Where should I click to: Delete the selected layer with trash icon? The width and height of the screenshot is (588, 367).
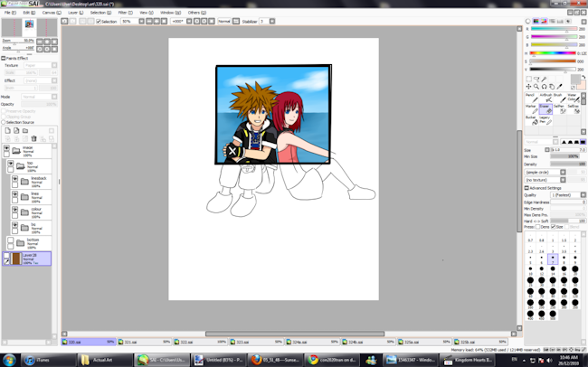pyautogui.click(x=33, y=138)
